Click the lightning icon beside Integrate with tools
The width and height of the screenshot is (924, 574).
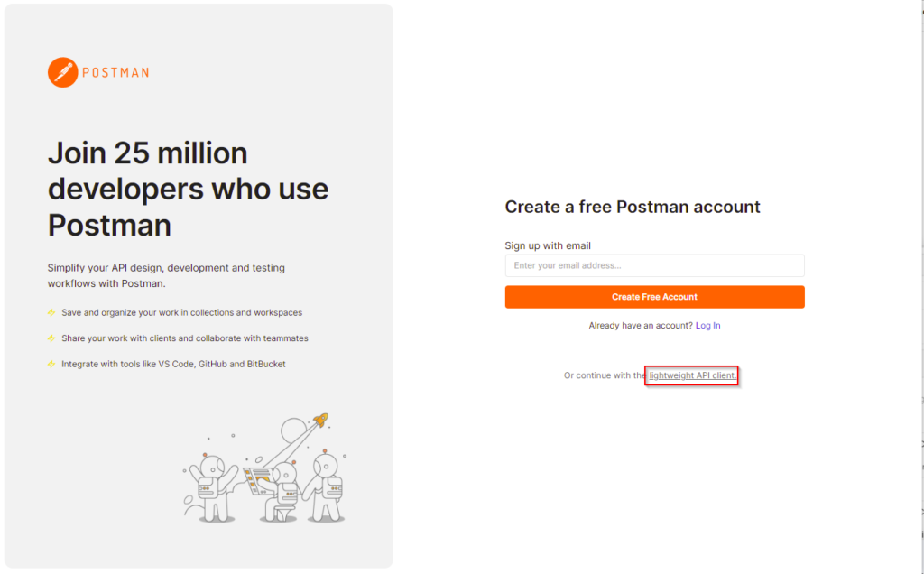coord(51,365)
